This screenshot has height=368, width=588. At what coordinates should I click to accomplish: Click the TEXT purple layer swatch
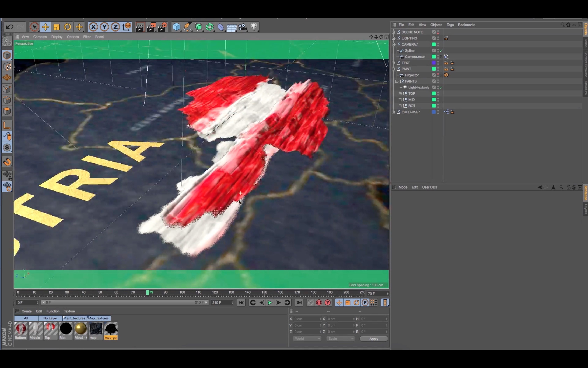434,63
